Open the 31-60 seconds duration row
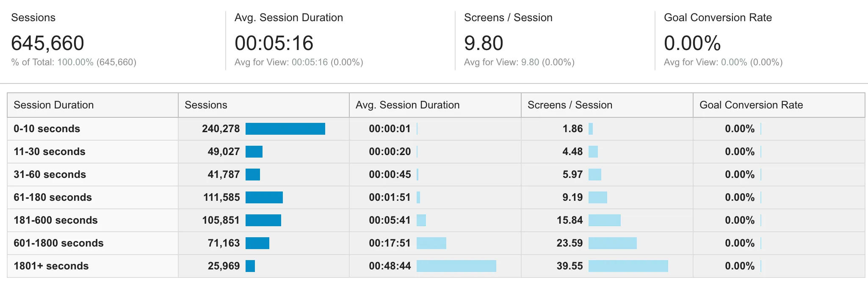Image resolution: width=868 pixels, height=294 pixels. [50, 175]
